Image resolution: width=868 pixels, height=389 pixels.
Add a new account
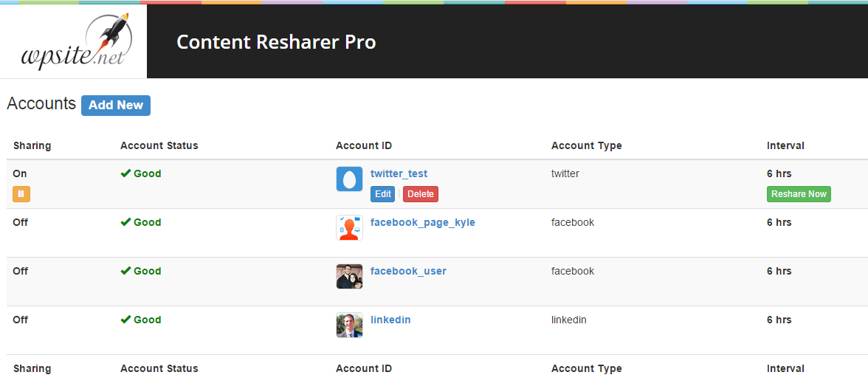[116, 105]
